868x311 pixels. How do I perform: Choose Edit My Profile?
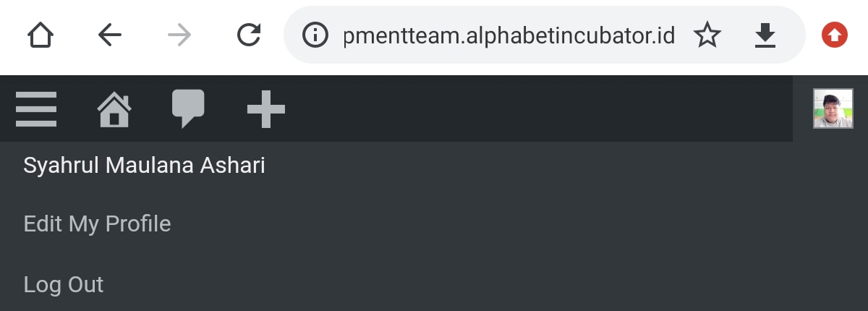(98, 224)
